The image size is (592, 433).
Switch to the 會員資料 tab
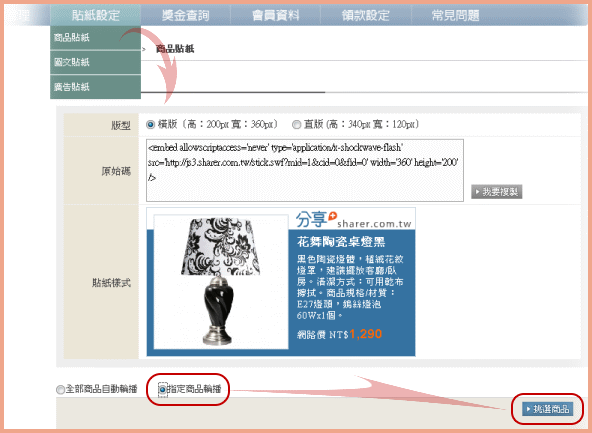(276, 15)
